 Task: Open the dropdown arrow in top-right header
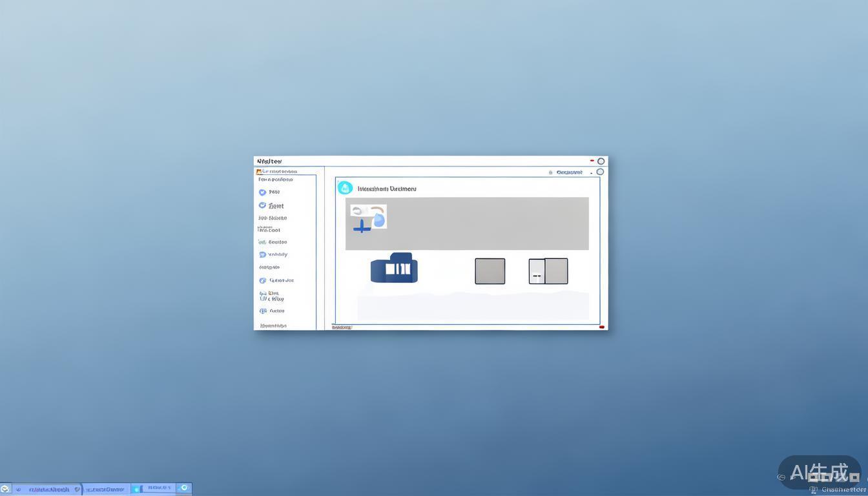pyautogui.click(x=591, y=173)
